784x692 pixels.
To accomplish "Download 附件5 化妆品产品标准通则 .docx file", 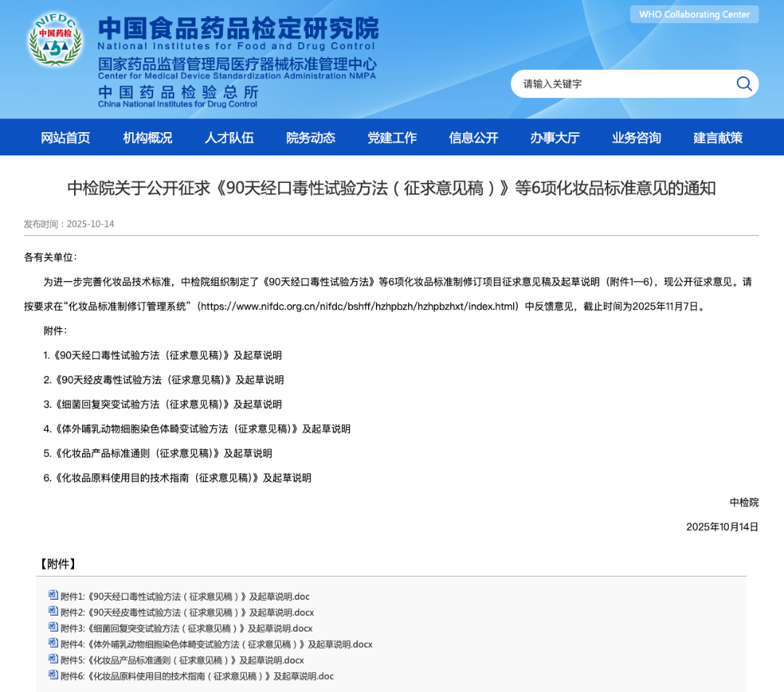I will click(182, 660).
